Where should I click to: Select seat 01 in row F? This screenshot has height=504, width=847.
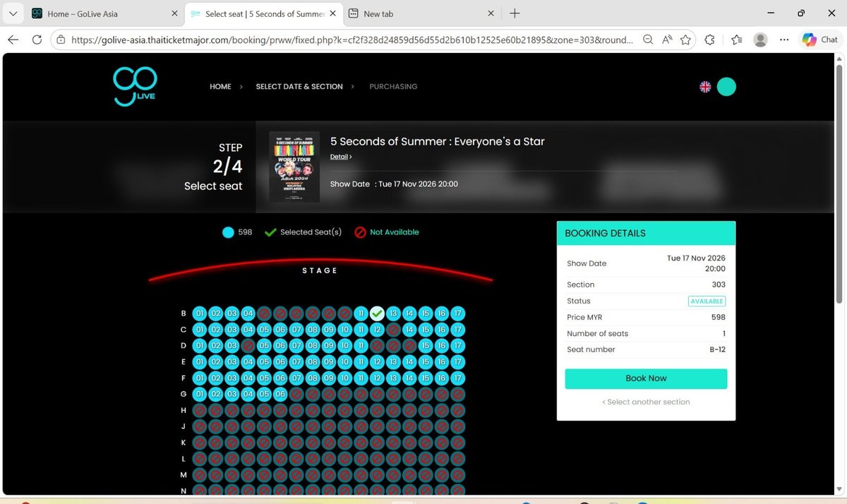[x=199, y=378]
